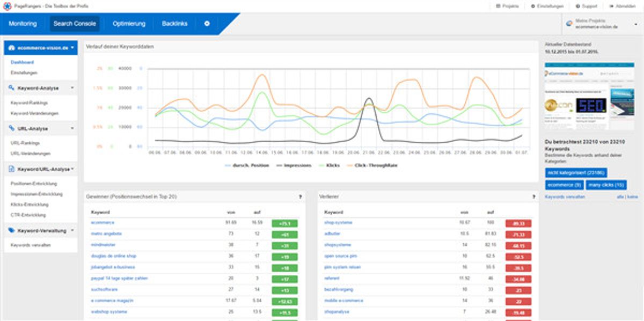This screenshot has width=644, height=321.
Task: Open Support in the top bar
Action: coord(586,6)
